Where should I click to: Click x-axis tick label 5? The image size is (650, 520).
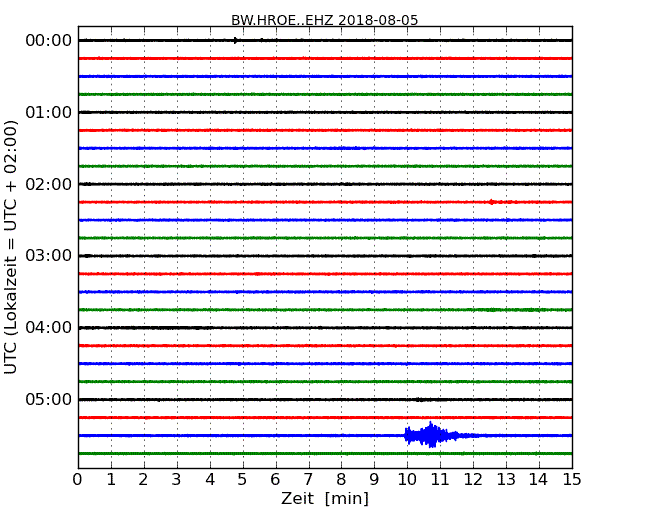coord(243,480)
